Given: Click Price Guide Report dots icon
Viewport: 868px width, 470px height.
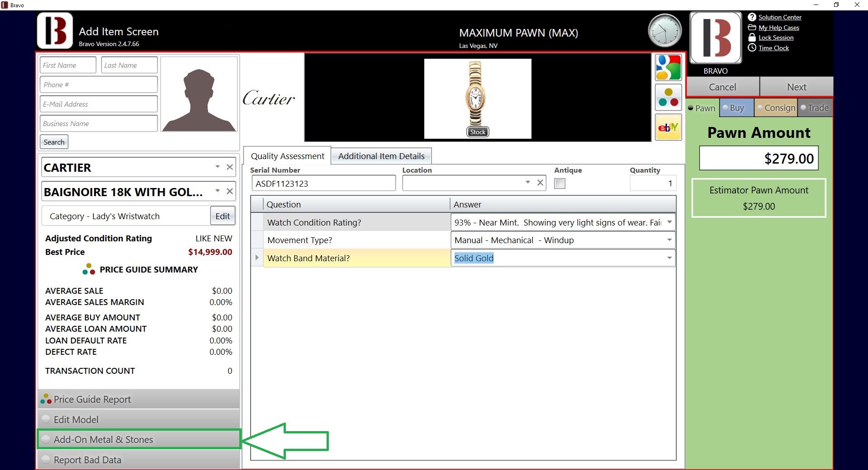Looking at the screenshot, I should (x=46, y=399).
